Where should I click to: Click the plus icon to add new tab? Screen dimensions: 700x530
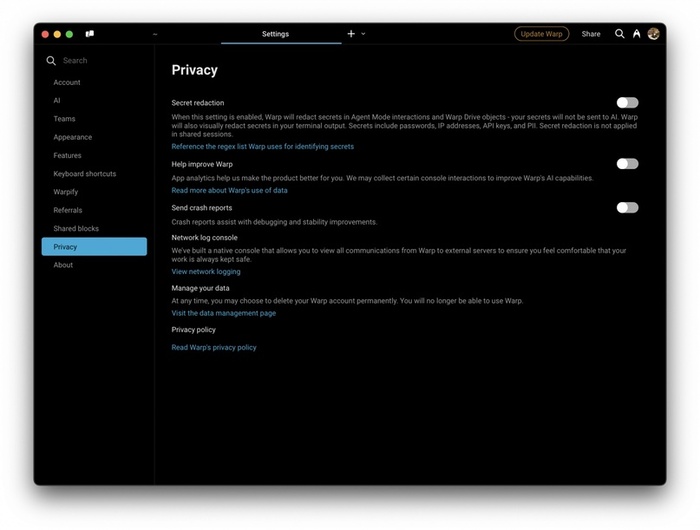[351, 34]
